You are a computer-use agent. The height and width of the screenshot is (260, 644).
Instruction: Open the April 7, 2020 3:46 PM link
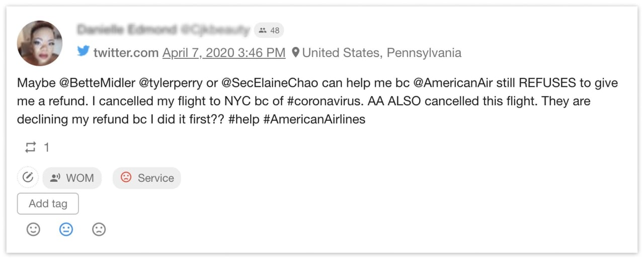(224, 52)
